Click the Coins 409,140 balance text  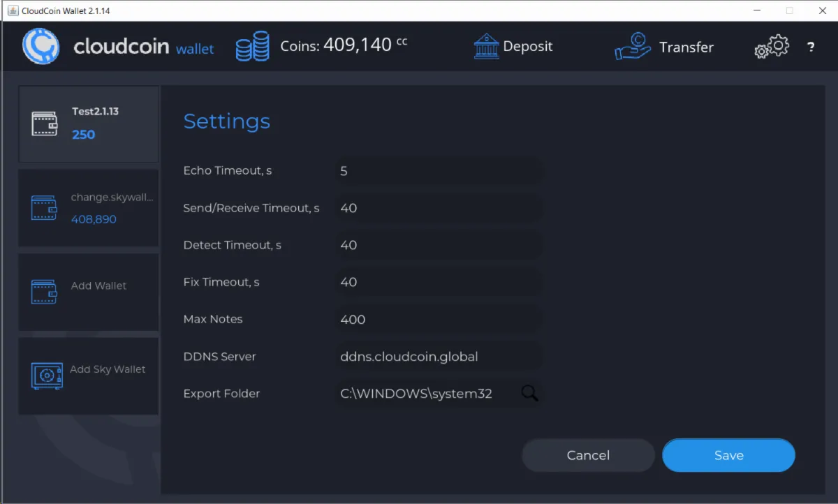[x=344, y=45]
